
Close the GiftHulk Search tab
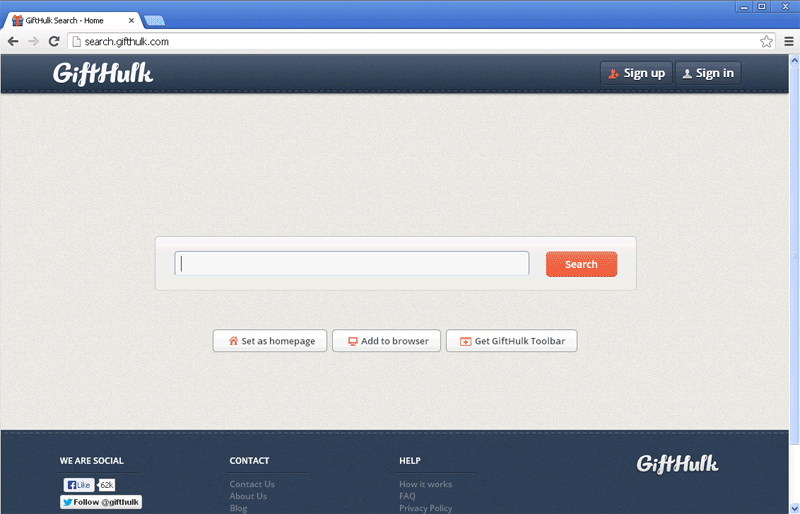131,20
